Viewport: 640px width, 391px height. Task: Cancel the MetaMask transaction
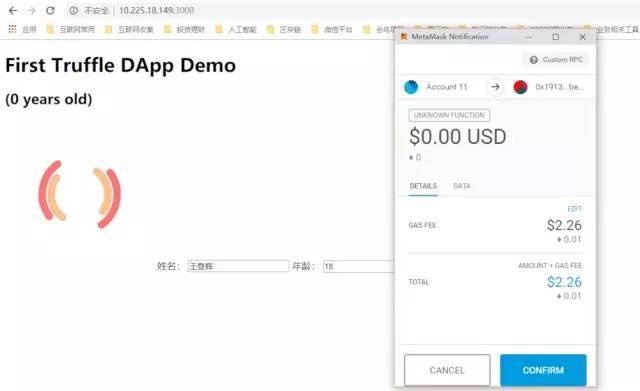447,370
